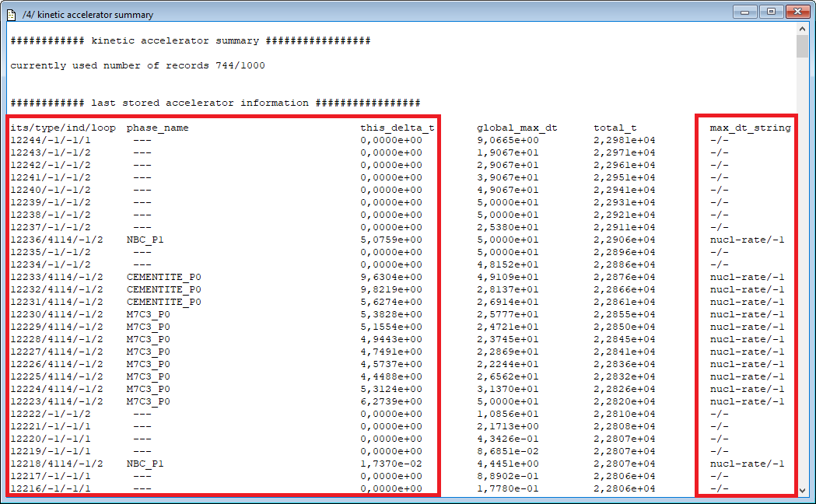Click the global_max_dt column header

point(517,128)
